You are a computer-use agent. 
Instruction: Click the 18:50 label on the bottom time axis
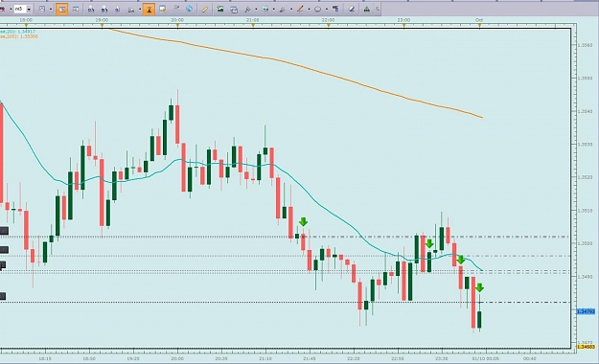tap(89, 358)
